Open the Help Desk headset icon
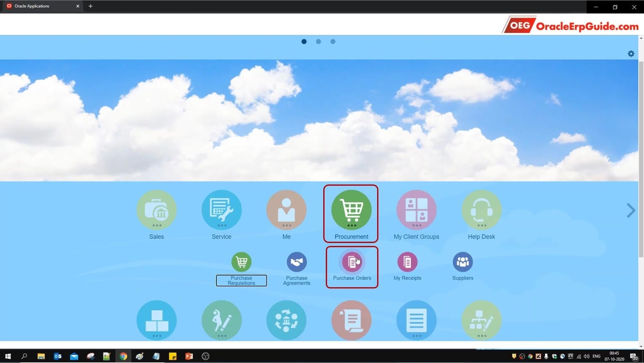The image size is (644, 363). (482, 210)
